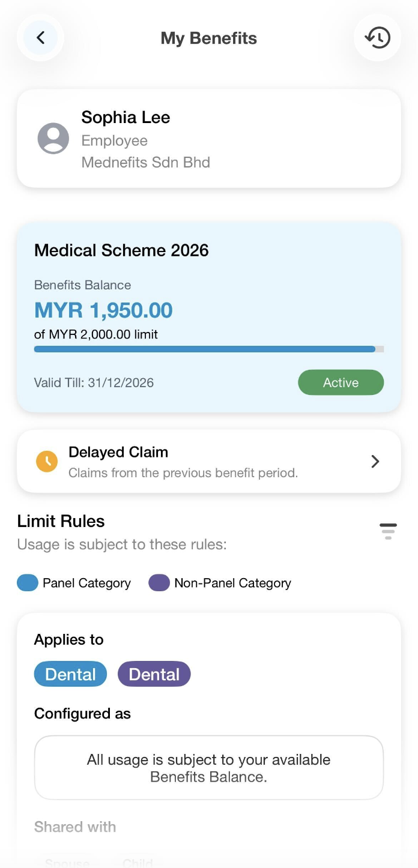Click the Benefits Balance usage message box
Viewport: 418px width, 868px height.
click(x=208, y=768)
